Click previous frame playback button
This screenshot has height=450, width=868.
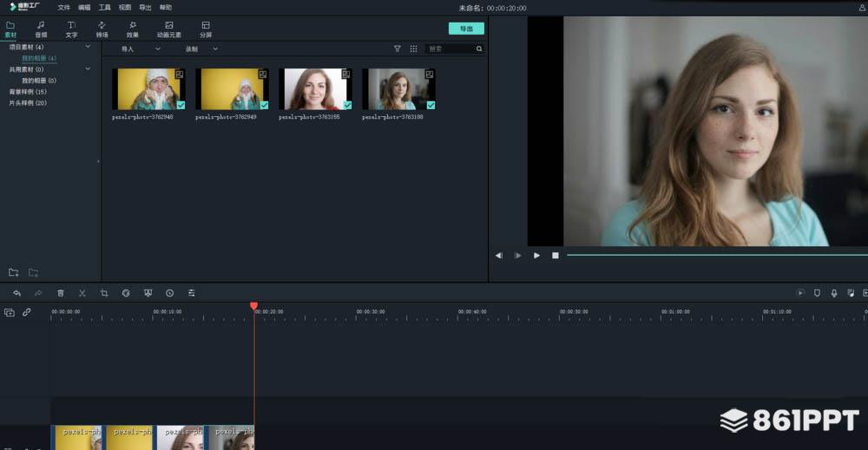[499, 256]
